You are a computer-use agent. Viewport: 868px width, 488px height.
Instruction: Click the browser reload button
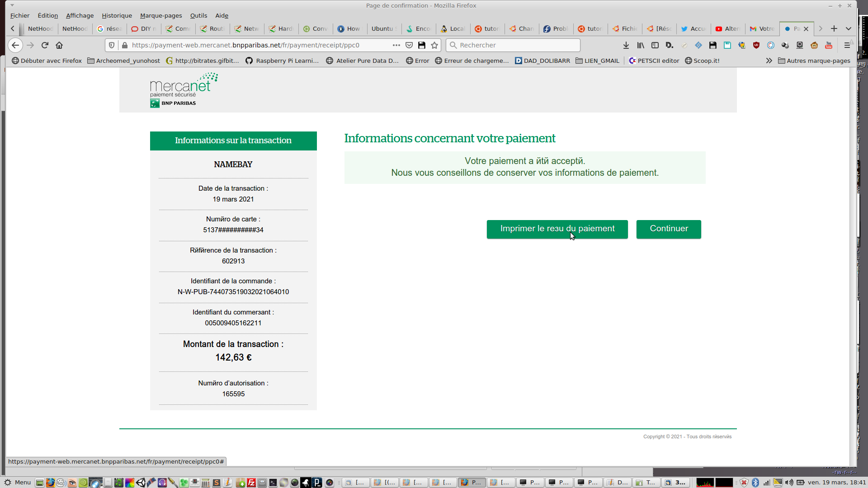click(45, 45)
